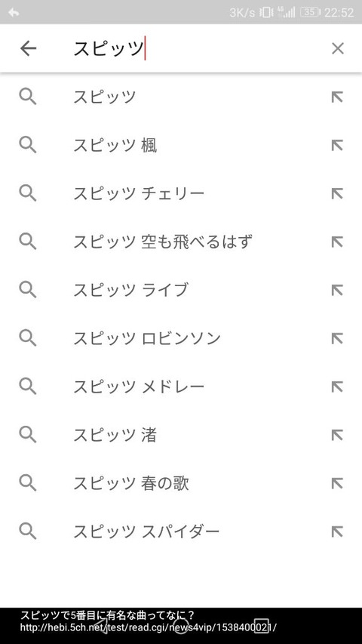Click magnifier icon of first スピッツ suggestion
Viewport: 362px width, 644px height.
point(28,97)
